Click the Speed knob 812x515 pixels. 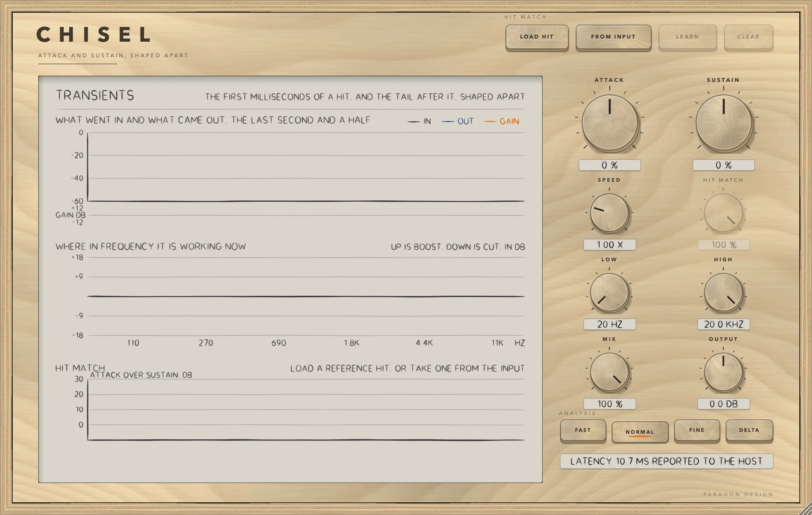pyautogui.click(x=609, y=213)
